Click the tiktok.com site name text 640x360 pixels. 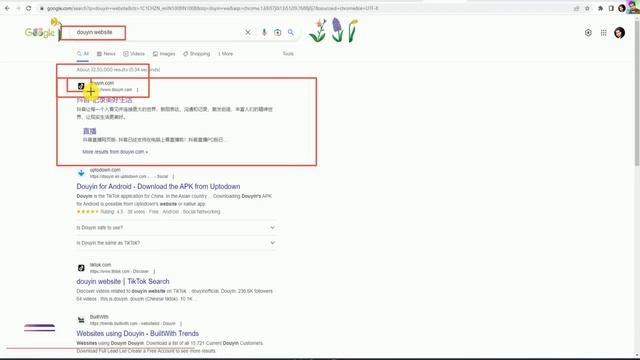100,265
